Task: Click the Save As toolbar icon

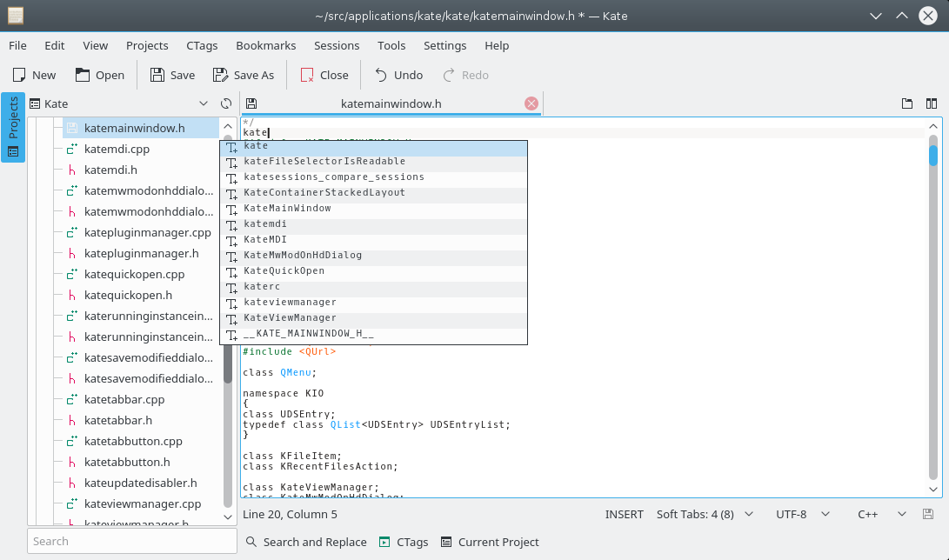Action: click(x=221, y=75)
